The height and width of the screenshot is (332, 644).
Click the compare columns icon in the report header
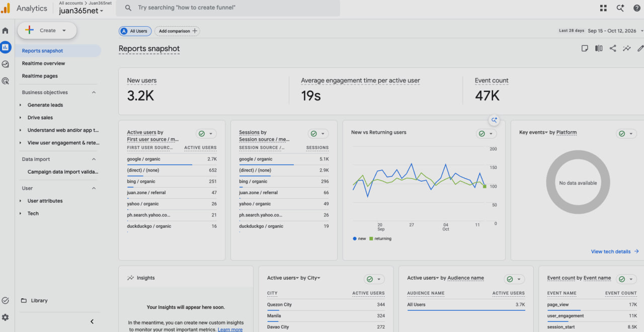point(599,48)
